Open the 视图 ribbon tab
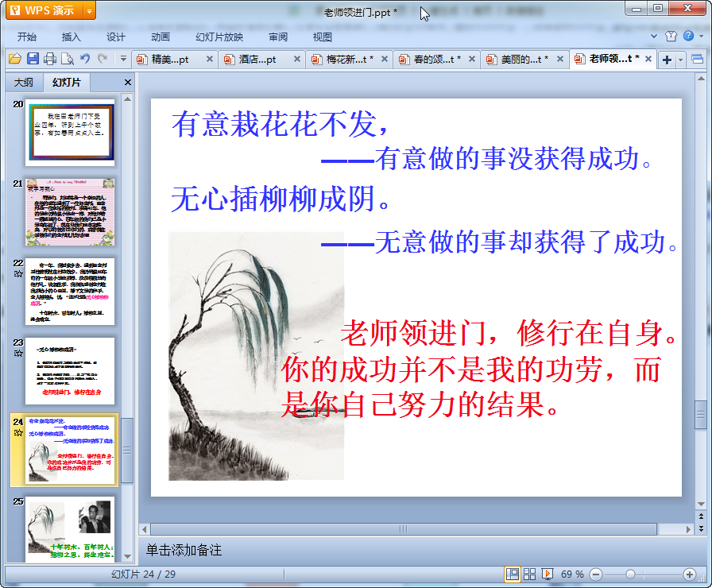712x588 pixels. click(x=323, y=37)
